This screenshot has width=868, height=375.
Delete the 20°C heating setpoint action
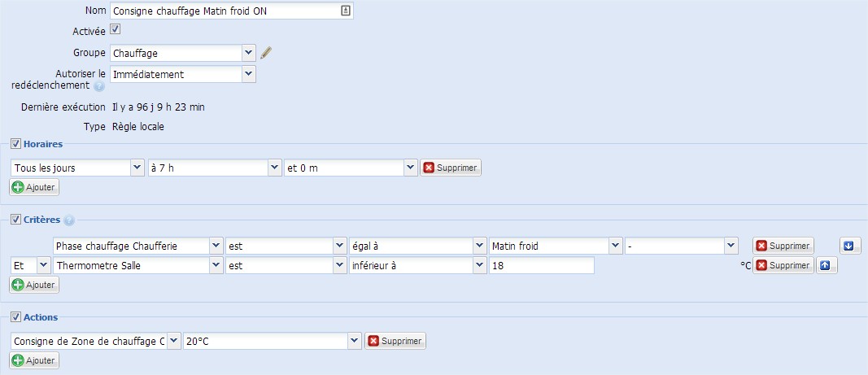(395, 341)
